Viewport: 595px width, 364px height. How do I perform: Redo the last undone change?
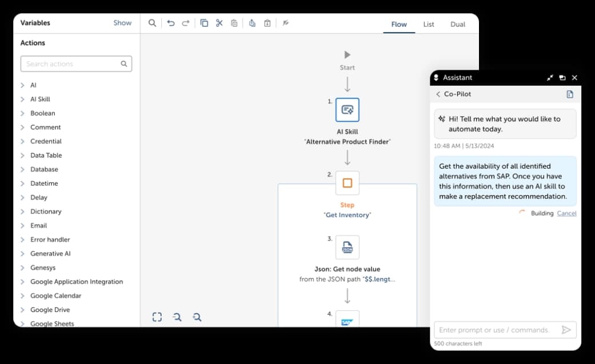pos(185,23)
